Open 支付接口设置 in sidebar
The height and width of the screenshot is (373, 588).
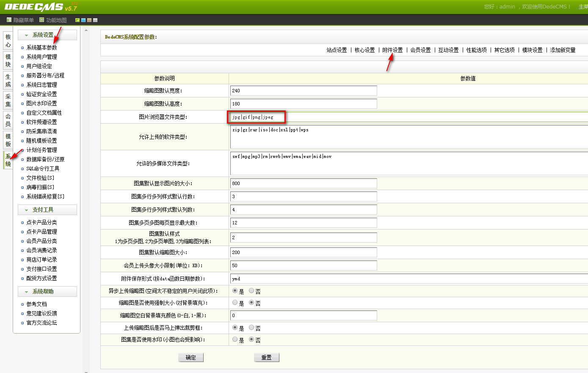click(x=41, y=269)
